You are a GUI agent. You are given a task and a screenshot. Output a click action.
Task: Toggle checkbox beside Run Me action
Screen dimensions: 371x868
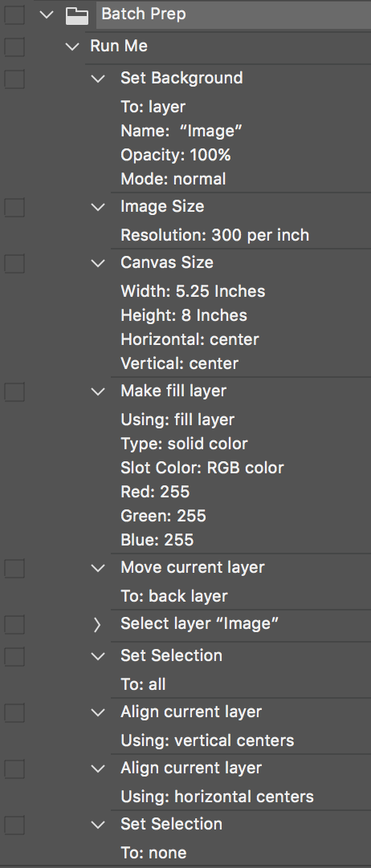click(14, 47)
